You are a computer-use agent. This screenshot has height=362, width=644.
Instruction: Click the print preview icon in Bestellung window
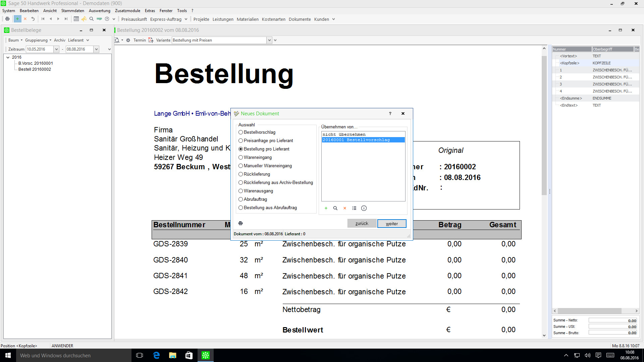(x=117, y=40)
